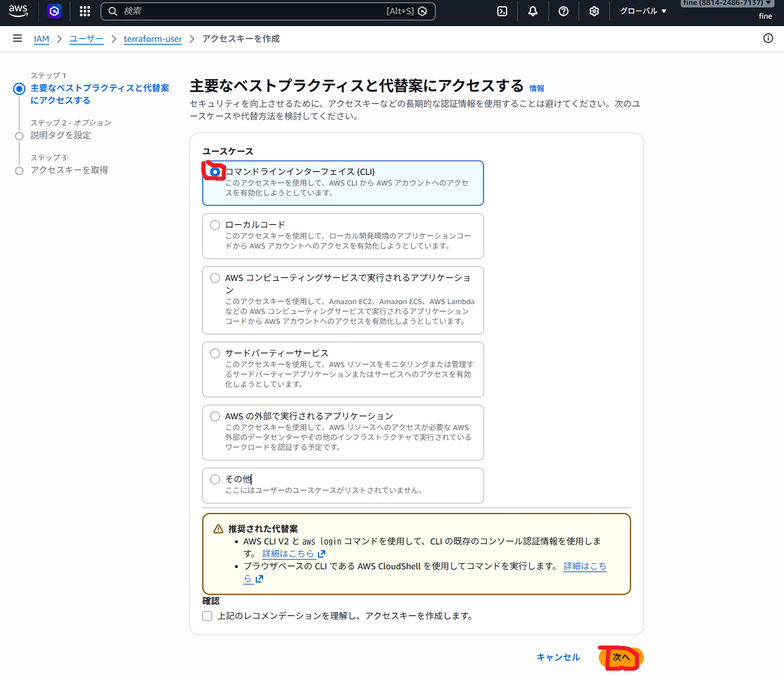This screenshot has width=784, height=677.
Task: Check the 上記のレコメンデーションを理解し confirmation checkbox
Action: (207, 616)
